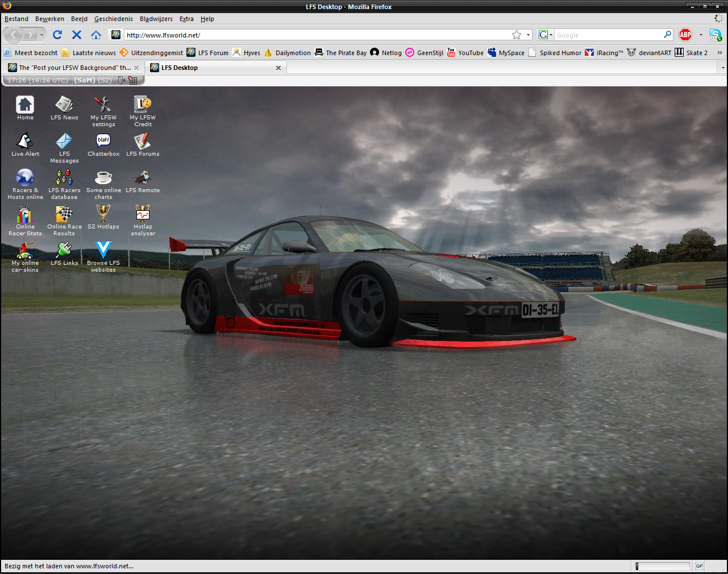Click the Google search box
Screen dimensions: 728x574
click(608, 35)
